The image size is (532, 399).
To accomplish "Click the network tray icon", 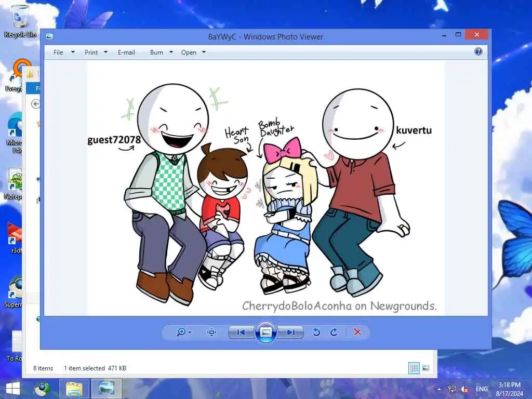I will point(451,389).
